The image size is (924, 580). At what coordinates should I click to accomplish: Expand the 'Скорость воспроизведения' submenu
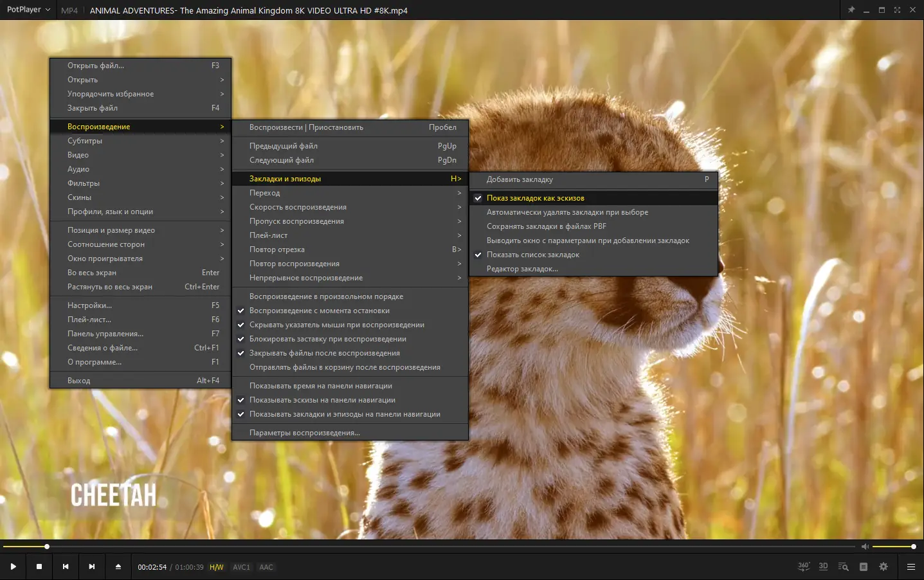pyautogui.click(x=298, y=207)
